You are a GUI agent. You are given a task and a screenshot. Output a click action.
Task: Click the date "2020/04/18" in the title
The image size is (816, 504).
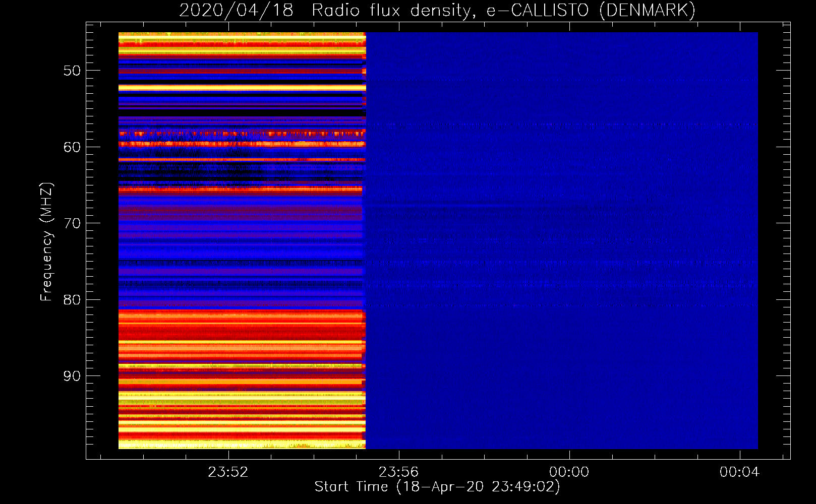pyautogui.click(x=236, y=11)
